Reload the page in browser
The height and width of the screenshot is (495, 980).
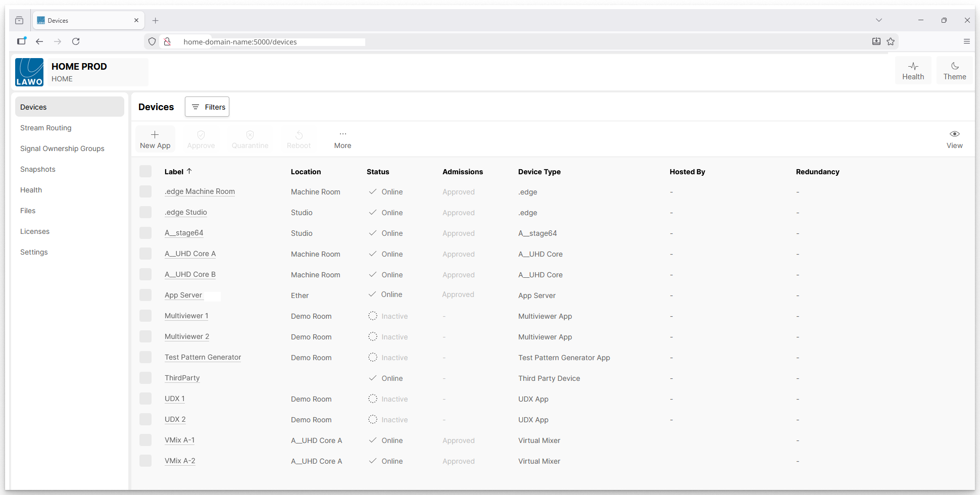click(x=76, y=41)
